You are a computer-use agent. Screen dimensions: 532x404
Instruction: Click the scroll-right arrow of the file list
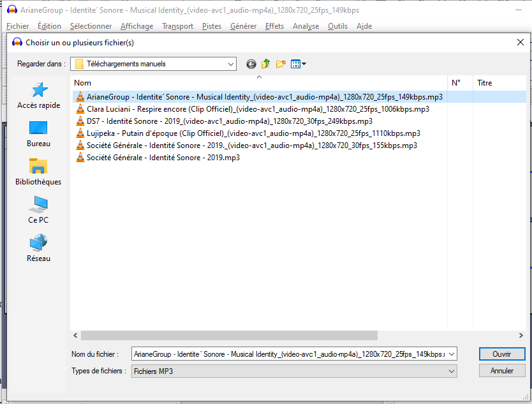[x=521, y=336]
